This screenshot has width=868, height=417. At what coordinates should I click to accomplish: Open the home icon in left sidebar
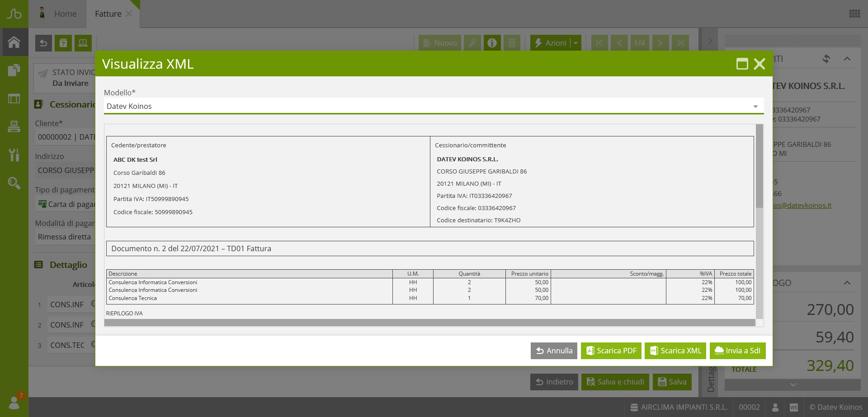click(x=14, y=42)
